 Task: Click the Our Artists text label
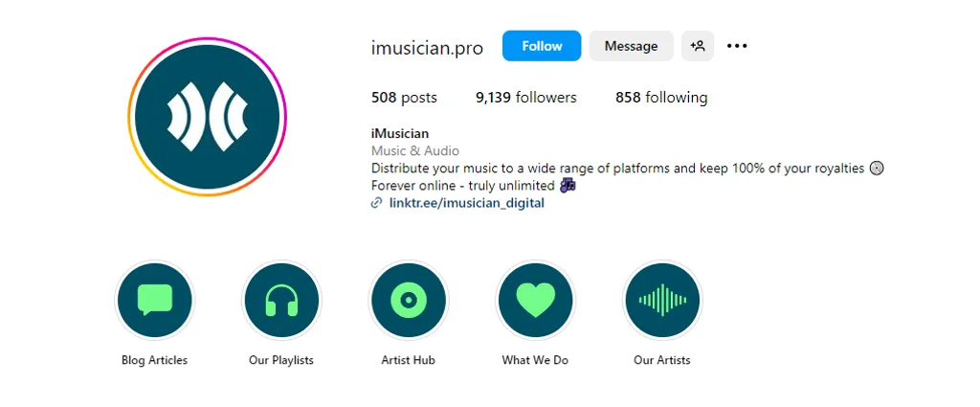tap(662, 360)
